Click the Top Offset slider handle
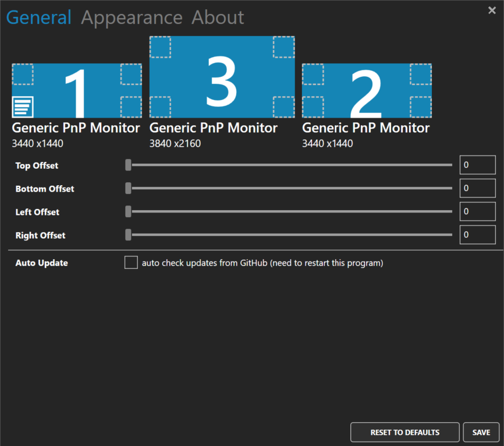The image size is (504, 446). pos(128,165)
